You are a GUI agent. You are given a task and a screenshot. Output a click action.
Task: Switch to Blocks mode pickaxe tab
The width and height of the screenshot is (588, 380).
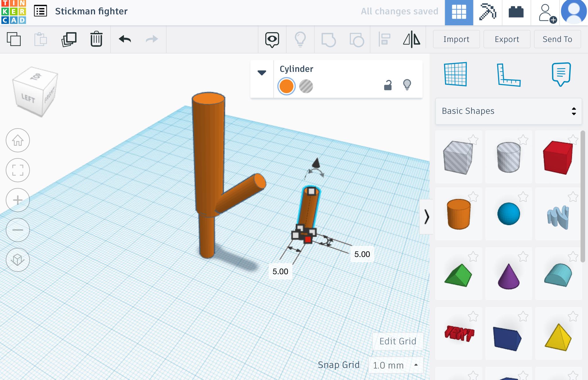click(x=488, y=12)
